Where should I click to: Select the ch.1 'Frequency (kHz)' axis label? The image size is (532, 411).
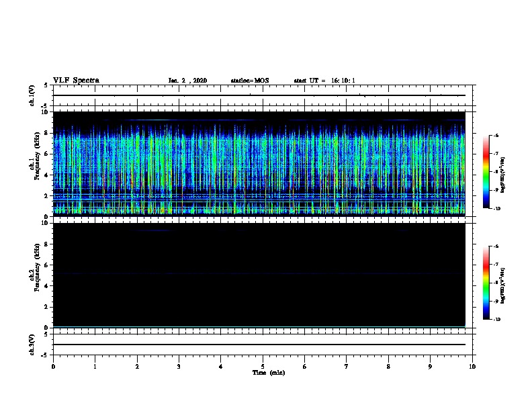click(37, 156)
